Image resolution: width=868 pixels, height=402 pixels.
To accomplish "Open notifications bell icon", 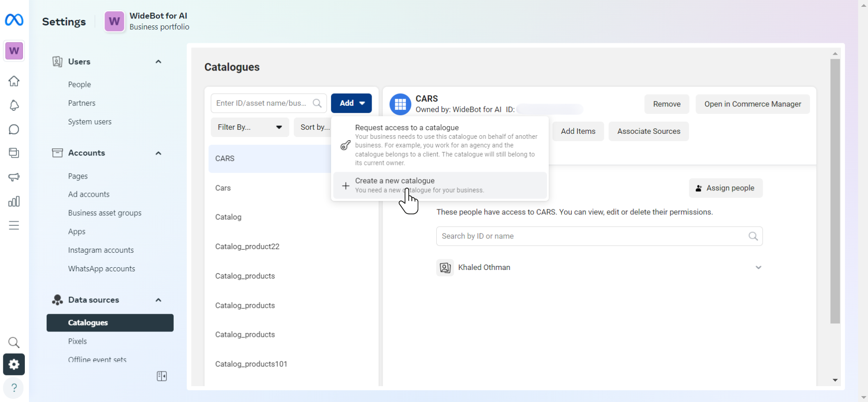I will [x=14, y=105].
